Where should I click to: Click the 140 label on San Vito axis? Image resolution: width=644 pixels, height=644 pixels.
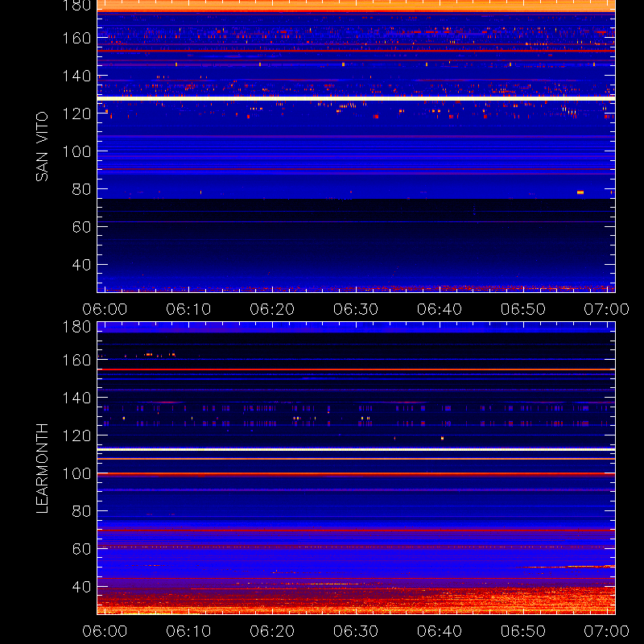point(76,76)
